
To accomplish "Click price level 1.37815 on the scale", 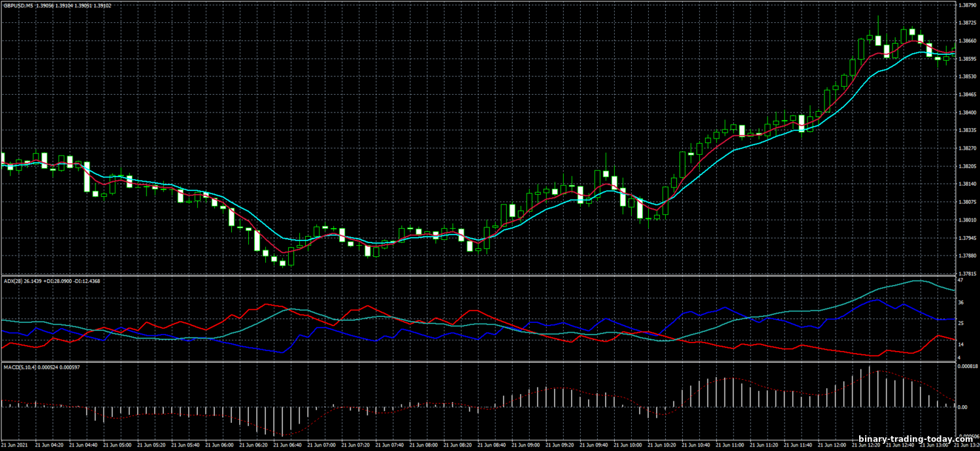I will click(967, 273).
